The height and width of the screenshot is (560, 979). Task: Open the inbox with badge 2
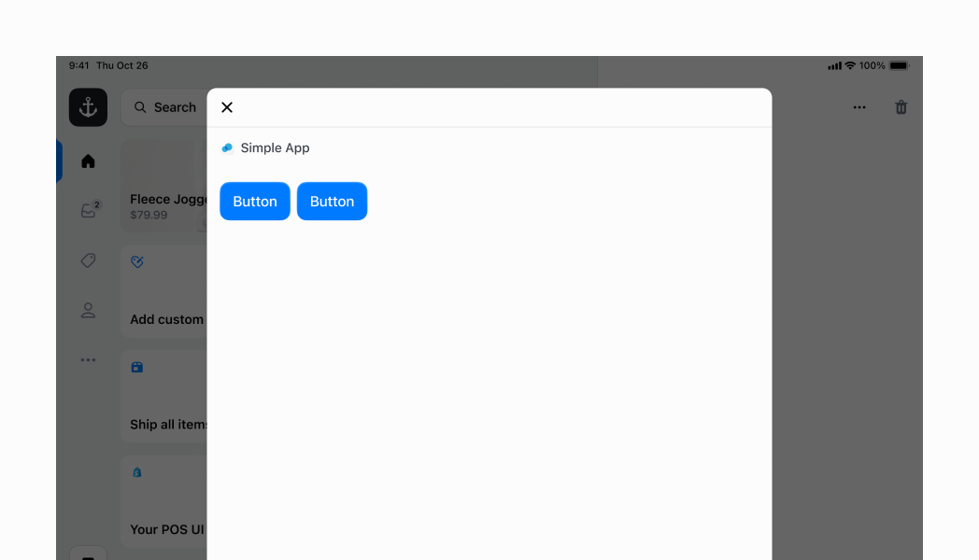click(x=90, y=209)
